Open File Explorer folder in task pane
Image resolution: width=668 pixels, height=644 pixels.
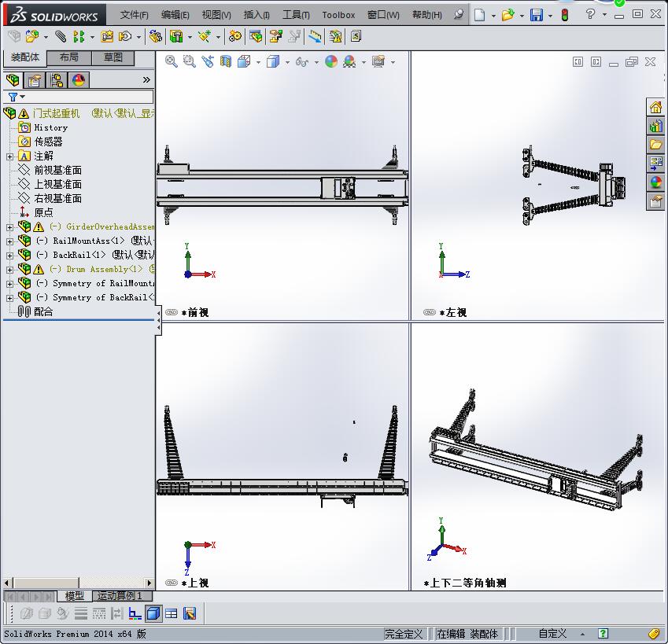pyautogui.click(x=656, y=145)
